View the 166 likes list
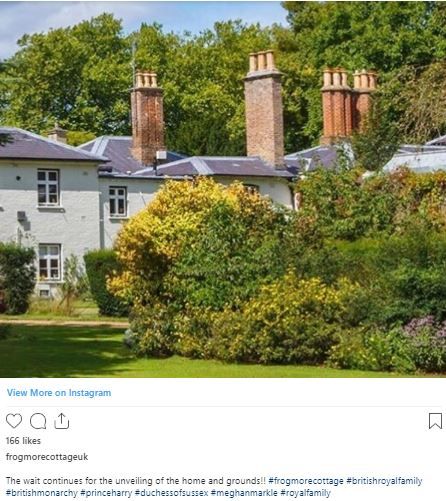 23,441
